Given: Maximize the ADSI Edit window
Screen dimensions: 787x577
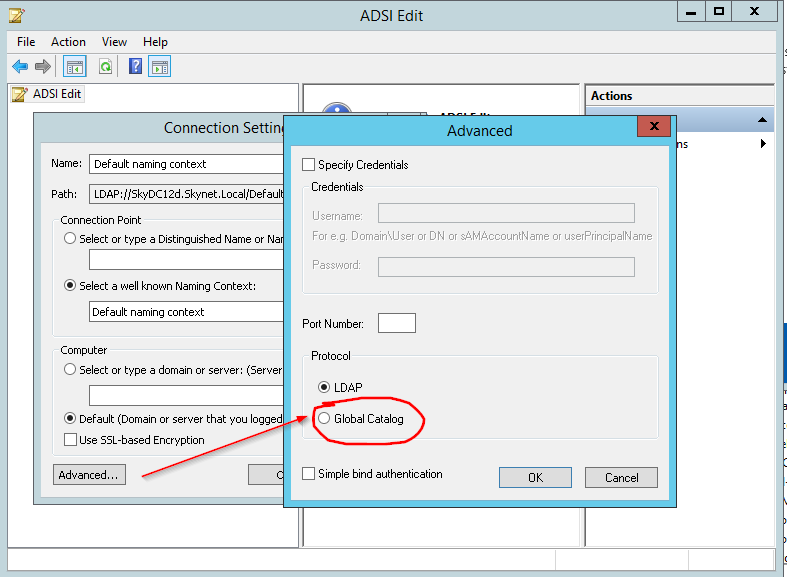Looking at the screenshot, I should click(719, 12).
